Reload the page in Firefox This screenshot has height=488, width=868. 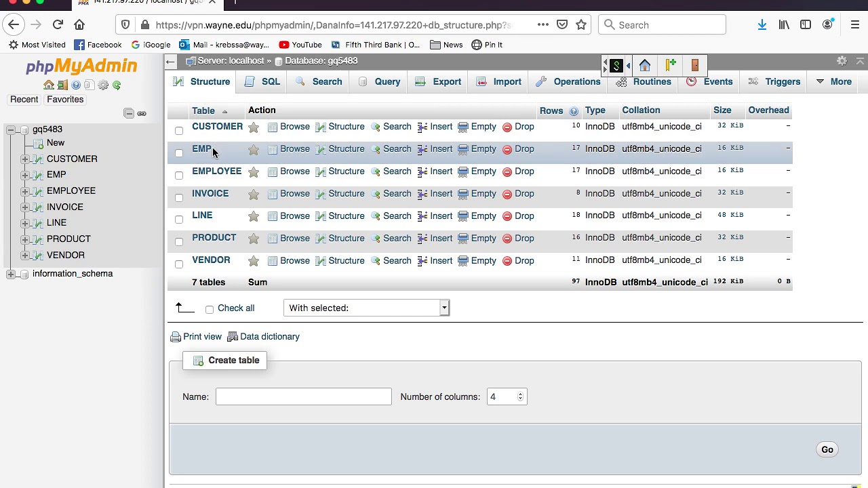(x=58, y=25)
